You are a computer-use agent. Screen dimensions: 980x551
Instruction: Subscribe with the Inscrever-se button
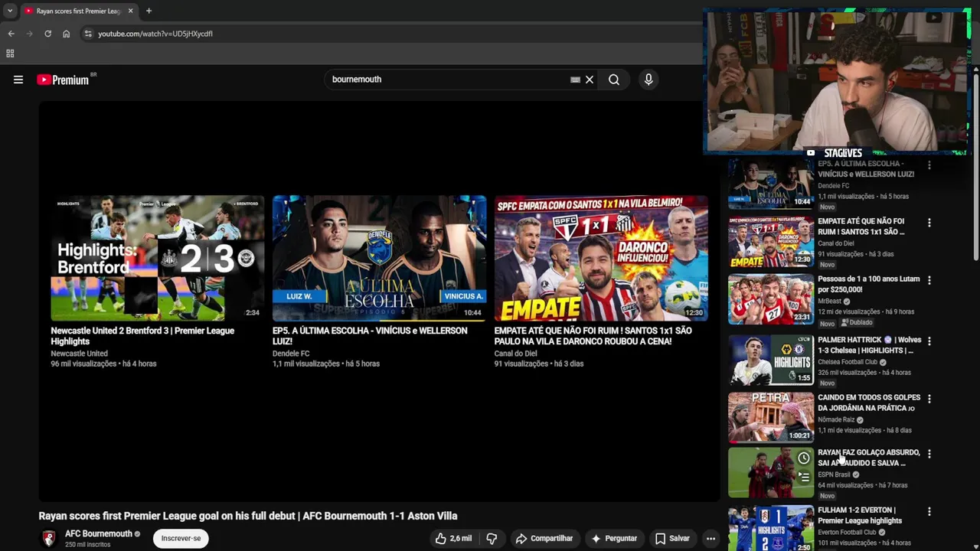tap(181, 538)
